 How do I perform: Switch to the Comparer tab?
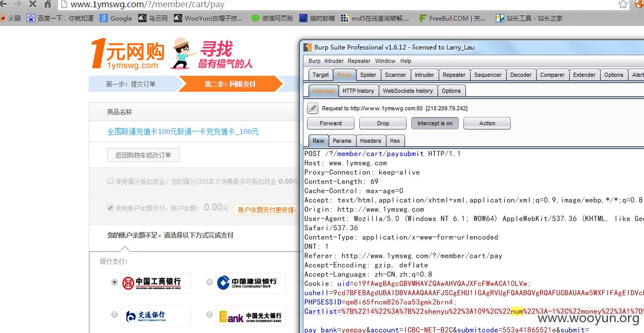tap(552, 75)
